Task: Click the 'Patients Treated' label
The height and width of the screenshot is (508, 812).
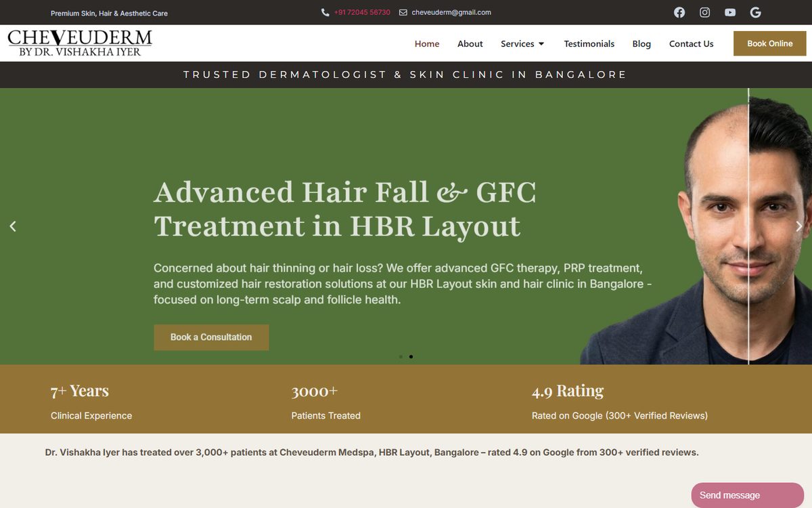Action: (x=326, y=416)
